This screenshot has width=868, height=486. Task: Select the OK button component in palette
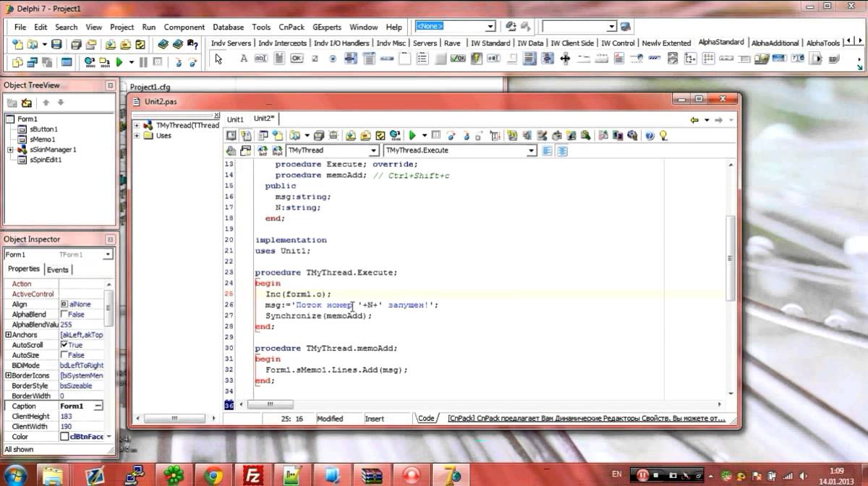click(x=297, y=59)
